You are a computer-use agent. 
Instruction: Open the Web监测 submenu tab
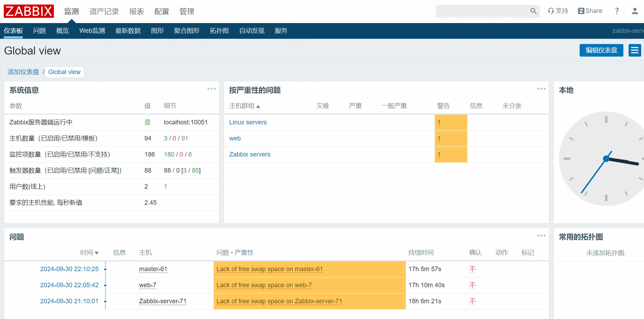coord(92,31)
